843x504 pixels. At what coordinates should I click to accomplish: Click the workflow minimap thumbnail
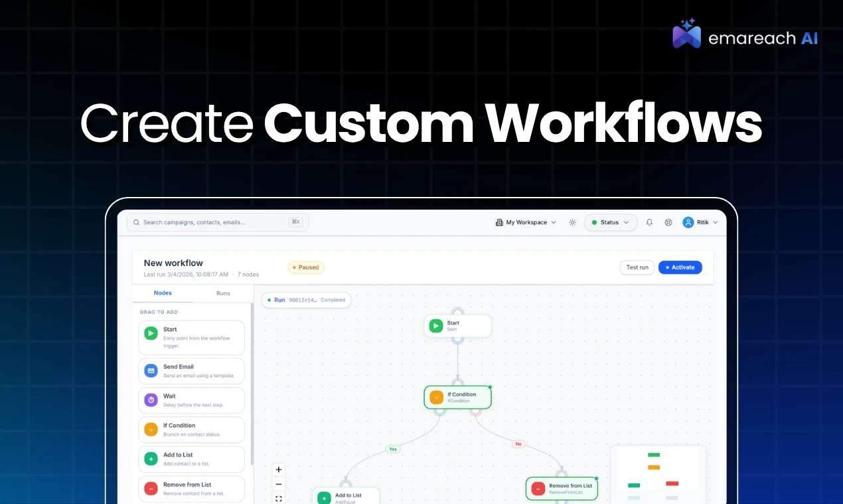tap(658, 474)
